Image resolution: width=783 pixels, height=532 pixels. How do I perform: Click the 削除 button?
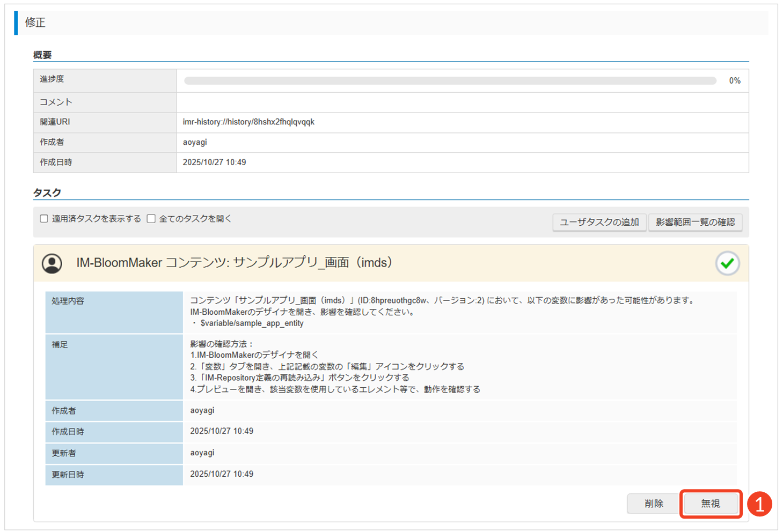(654, 504)
